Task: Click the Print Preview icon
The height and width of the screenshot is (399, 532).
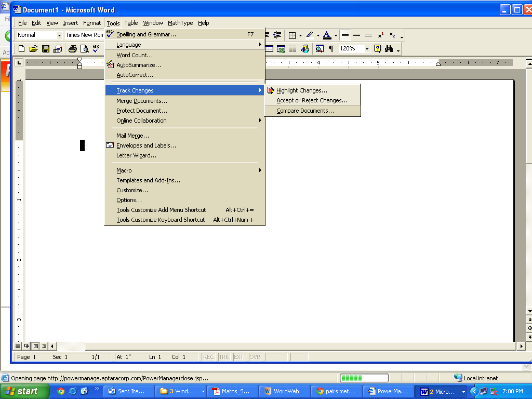Action: click(x=84, y=49)
